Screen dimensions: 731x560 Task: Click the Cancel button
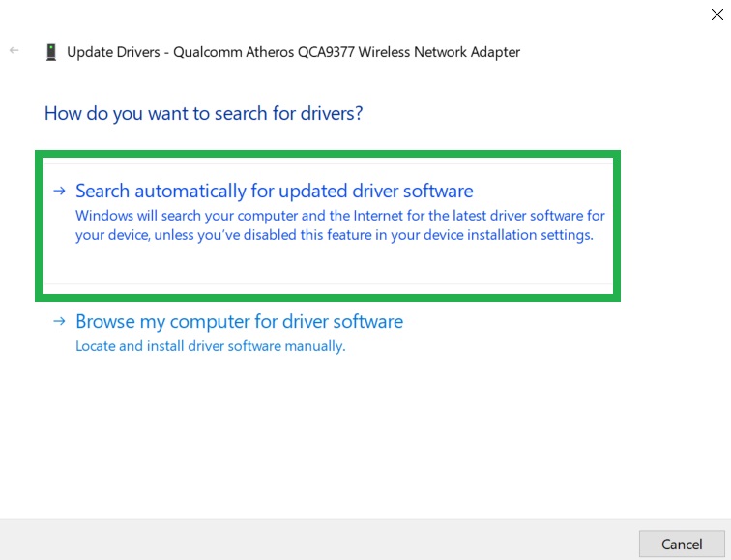click(682, 544)
